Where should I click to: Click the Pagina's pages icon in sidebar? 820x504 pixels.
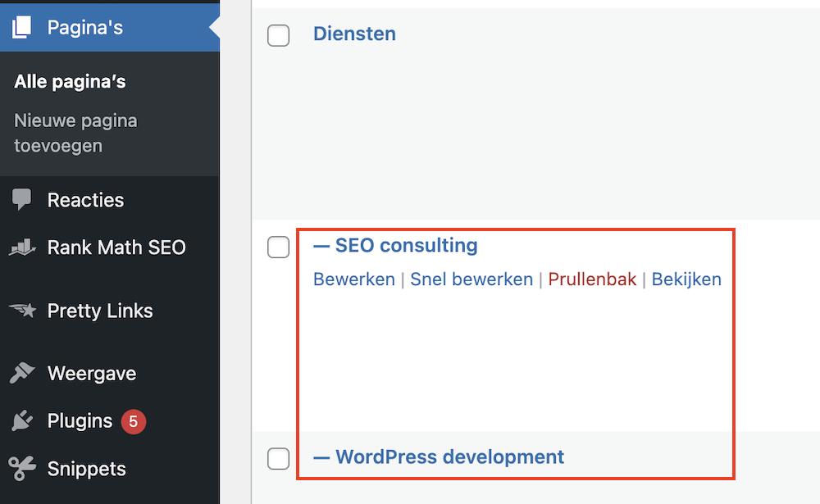(21, 28)
